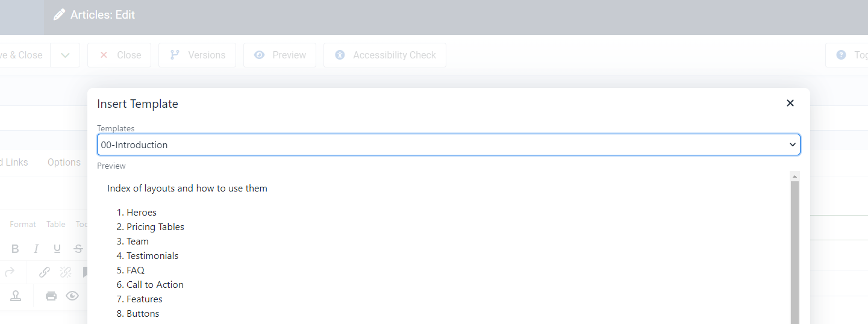Close the Insert Template dialog
Viewport: 868px width, 324px height.
pyautogui.click(x=790, y=104)
